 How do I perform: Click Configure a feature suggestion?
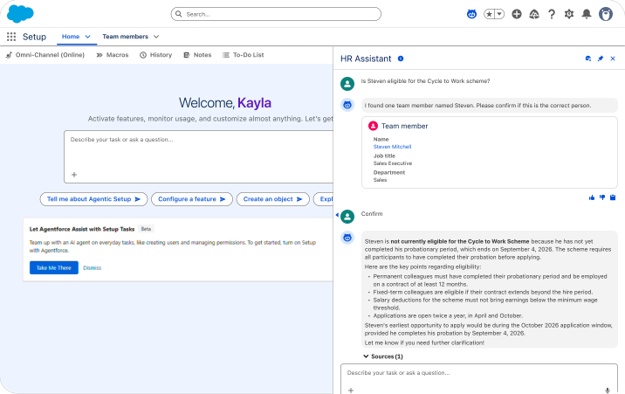[192, 199]
